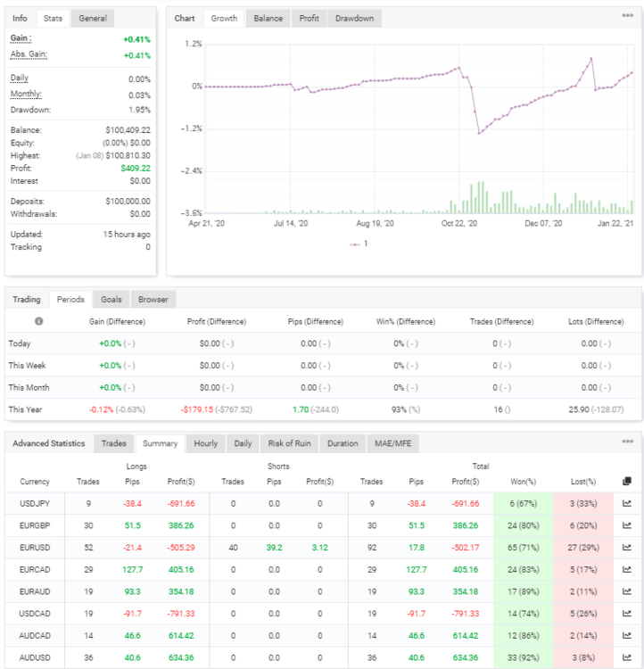Click the Lost(%) column header

tap(583, 482)
